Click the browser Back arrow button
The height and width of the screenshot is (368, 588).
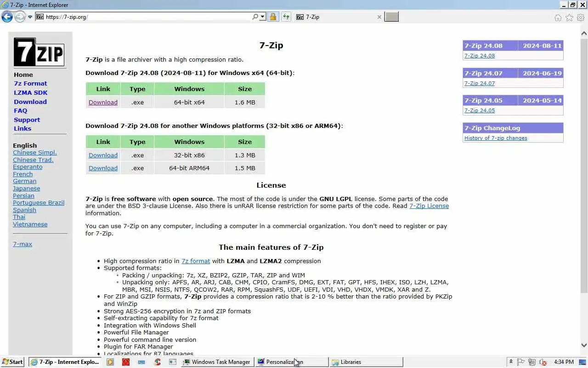[7, 17]
